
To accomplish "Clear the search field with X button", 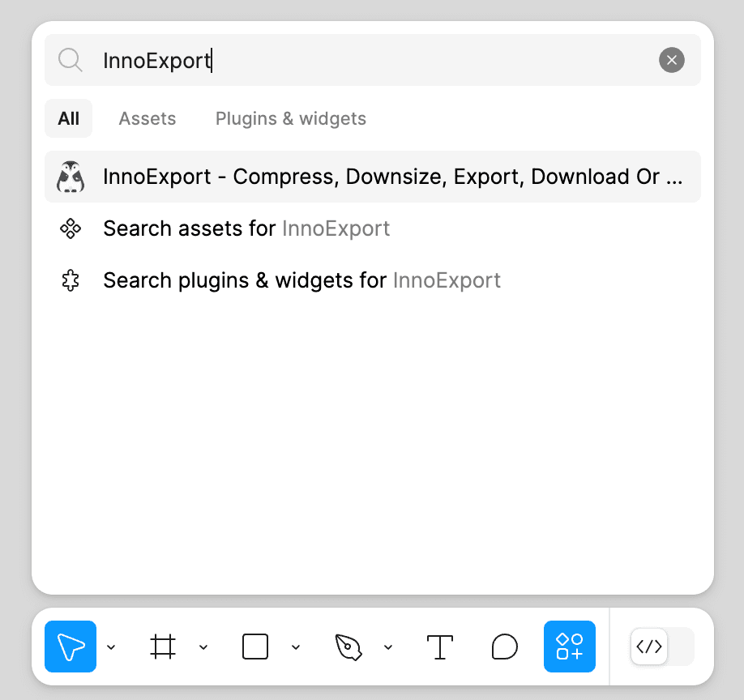I will pos(671,60).
